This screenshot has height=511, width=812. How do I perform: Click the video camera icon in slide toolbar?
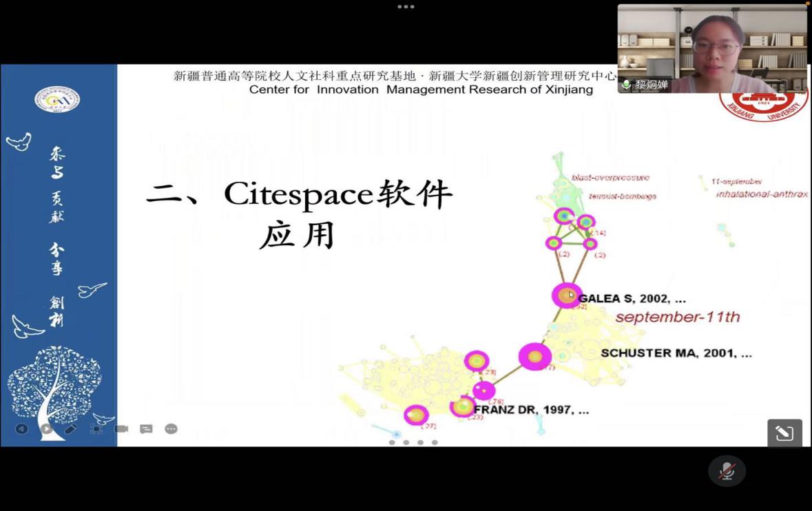pos(121,428)
